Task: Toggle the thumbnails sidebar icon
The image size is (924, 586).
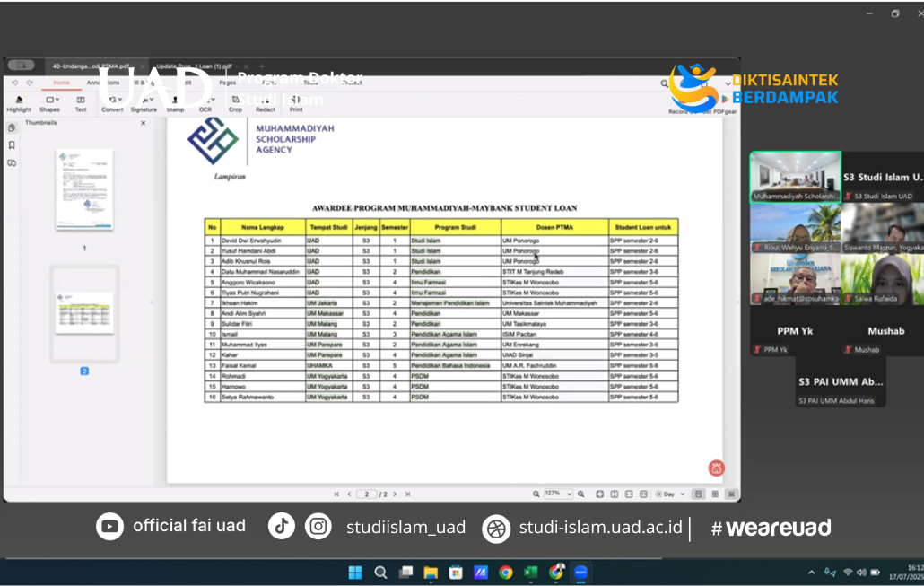Action: click(x=12, y=128)
